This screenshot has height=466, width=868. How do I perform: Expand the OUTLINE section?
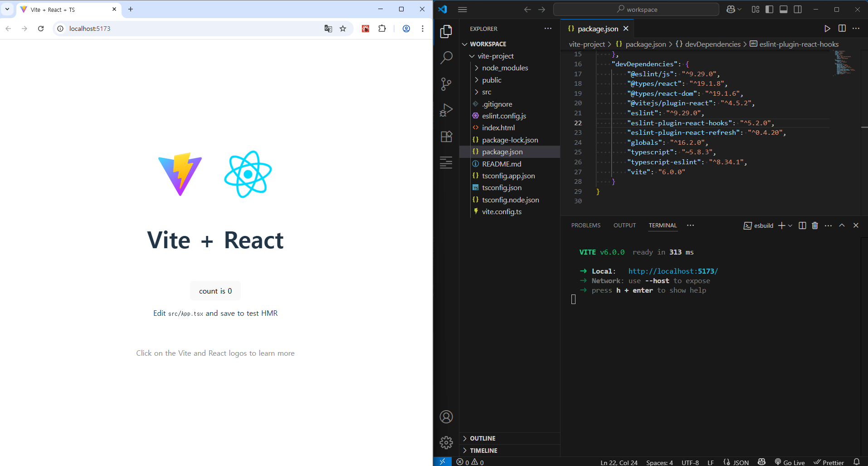click(x=483, y=438)
